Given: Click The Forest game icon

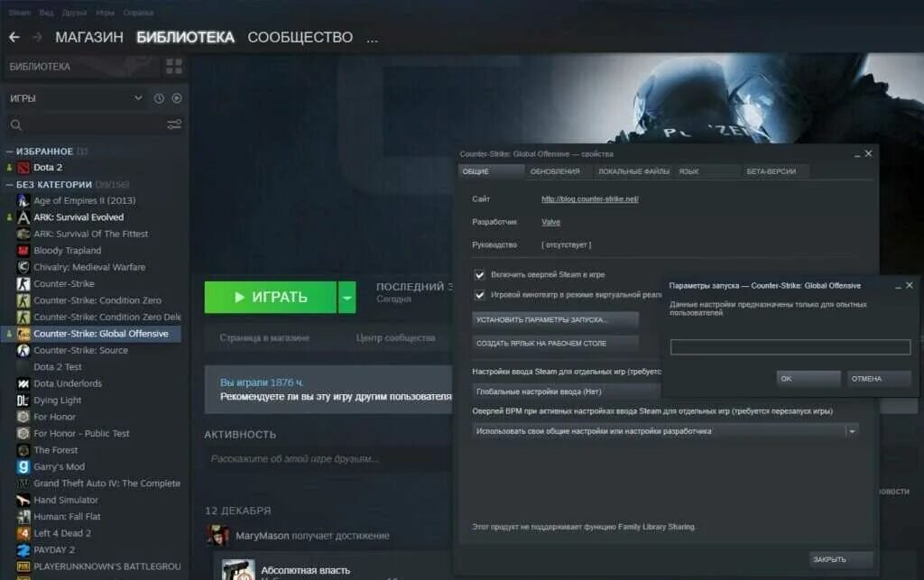Looking at the screenshot, I should [x=23, y=450].
